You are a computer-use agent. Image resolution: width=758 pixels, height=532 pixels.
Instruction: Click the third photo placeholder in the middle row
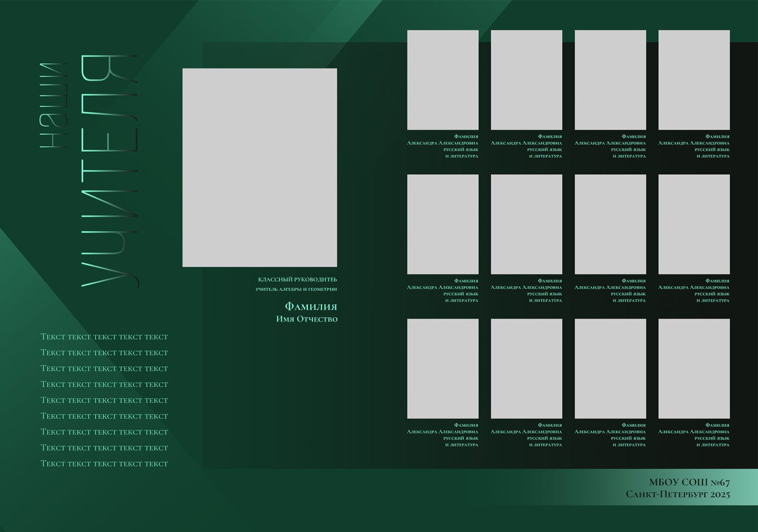(610, 224)
